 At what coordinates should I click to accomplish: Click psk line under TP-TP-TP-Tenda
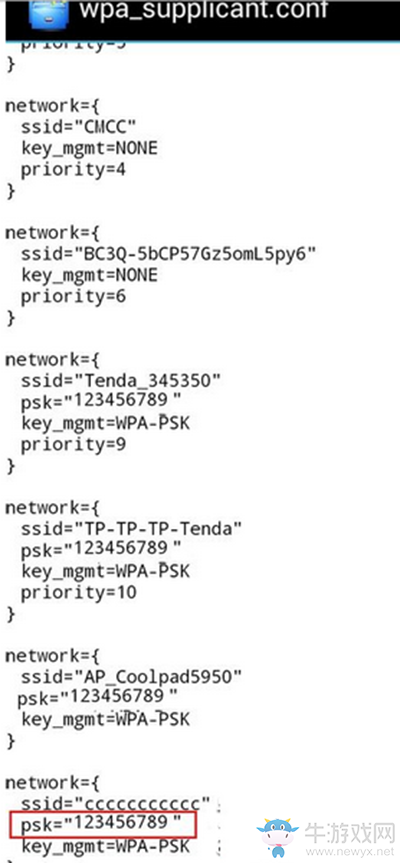click(x=101, y=550)
